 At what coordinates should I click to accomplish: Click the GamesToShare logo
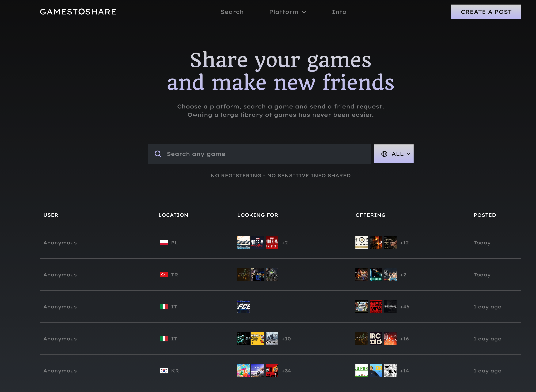point(78,12)
